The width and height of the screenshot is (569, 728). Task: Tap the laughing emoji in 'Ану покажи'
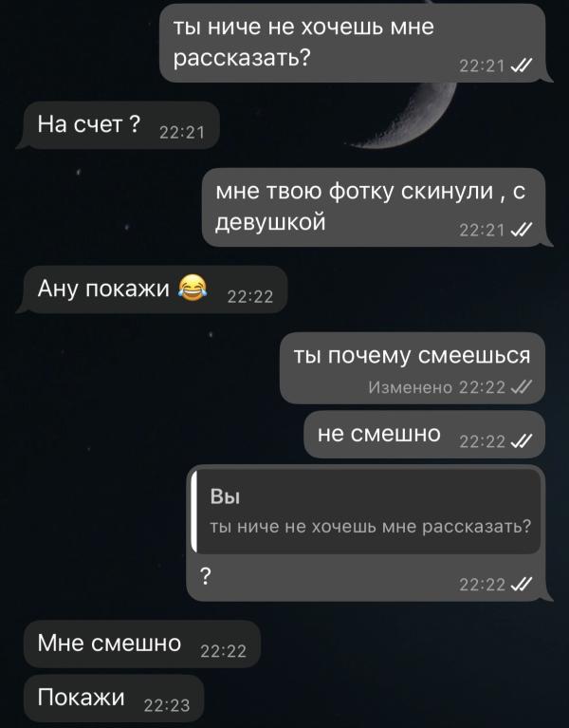click(193, 288)
